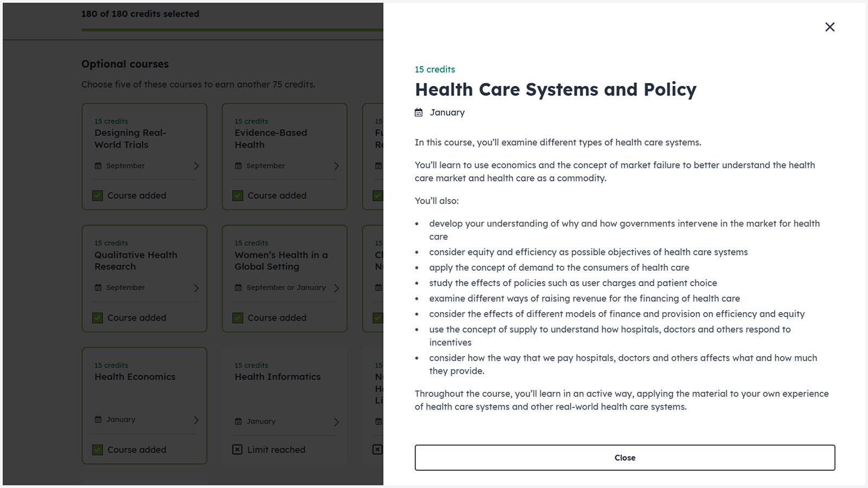868x488 pixels.
Task: Expand Health Informatics course details chevron
Action: tap(336, 421)
